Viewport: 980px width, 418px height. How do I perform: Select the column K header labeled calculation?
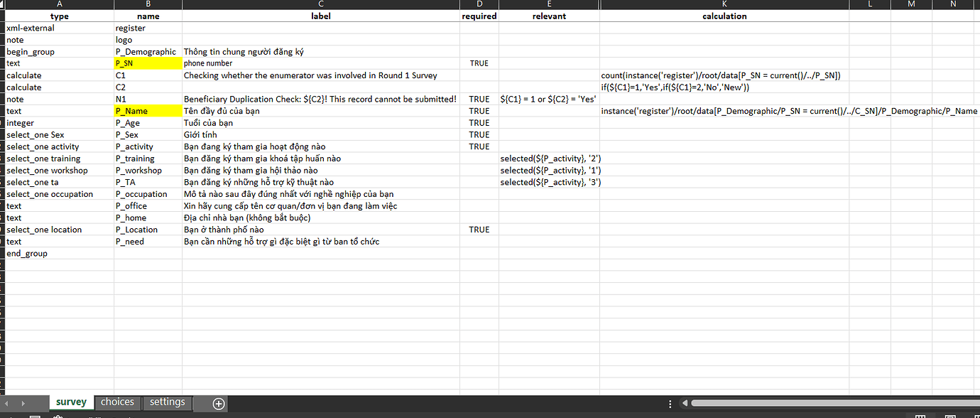724,4
